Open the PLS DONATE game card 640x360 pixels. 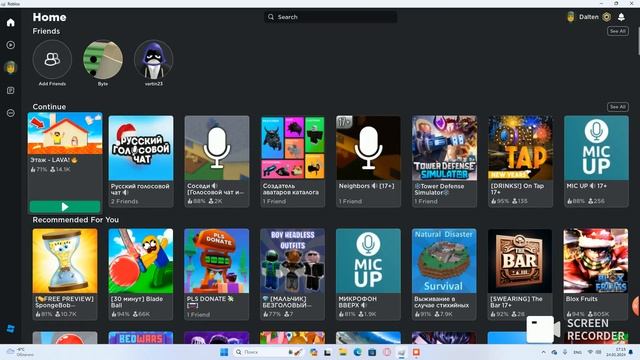217,274
